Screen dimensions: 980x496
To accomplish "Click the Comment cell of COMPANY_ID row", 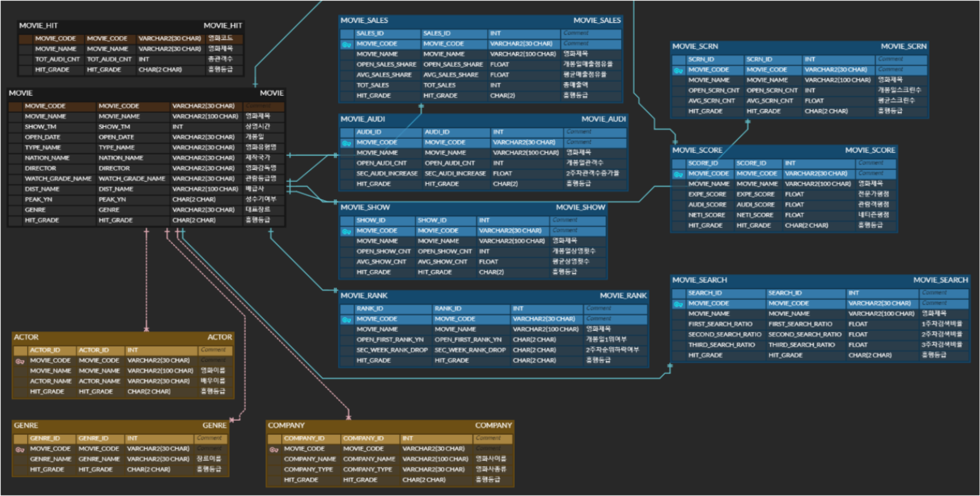I will (493, 438).
